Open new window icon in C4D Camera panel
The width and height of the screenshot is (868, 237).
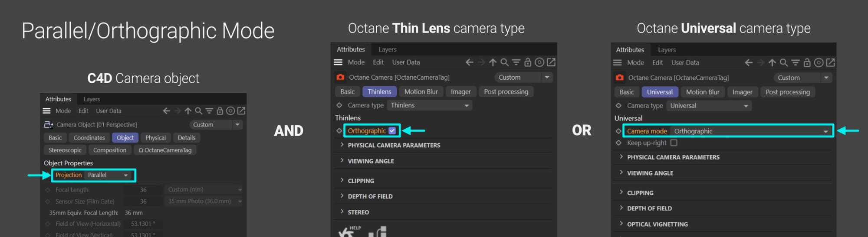241,111
